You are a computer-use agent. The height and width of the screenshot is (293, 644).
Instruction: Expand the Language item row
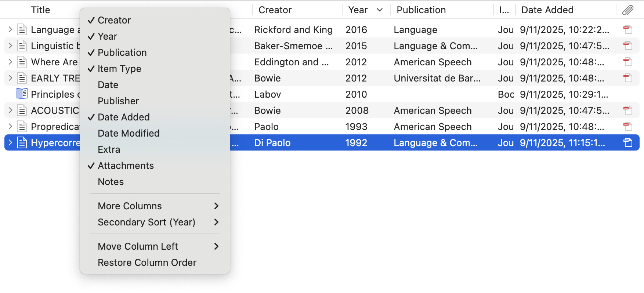click(x=10, y=30)
